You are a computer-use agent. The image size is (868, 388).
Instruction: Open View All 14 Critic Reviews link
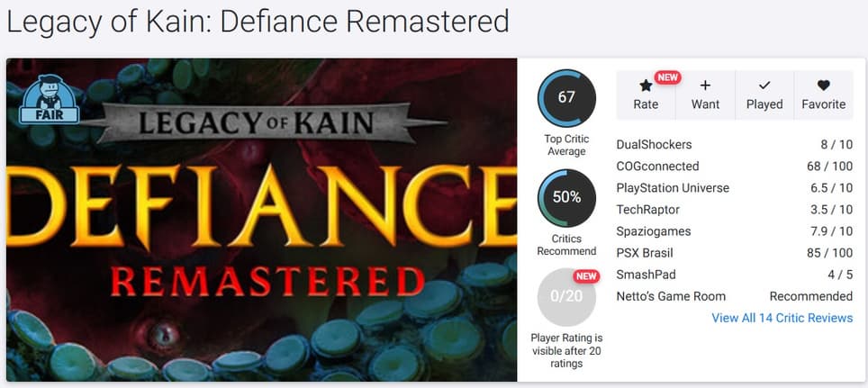click(x=782, y=318)
